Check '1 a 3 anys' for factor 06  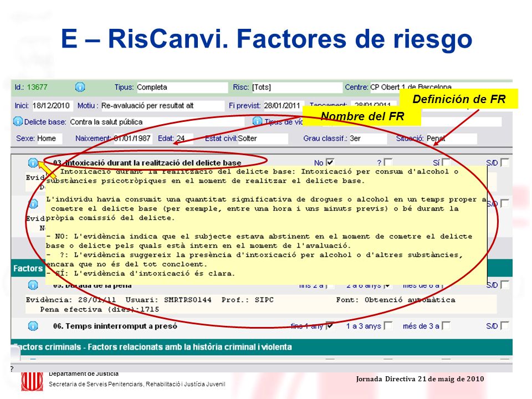[x=388, y=326]
